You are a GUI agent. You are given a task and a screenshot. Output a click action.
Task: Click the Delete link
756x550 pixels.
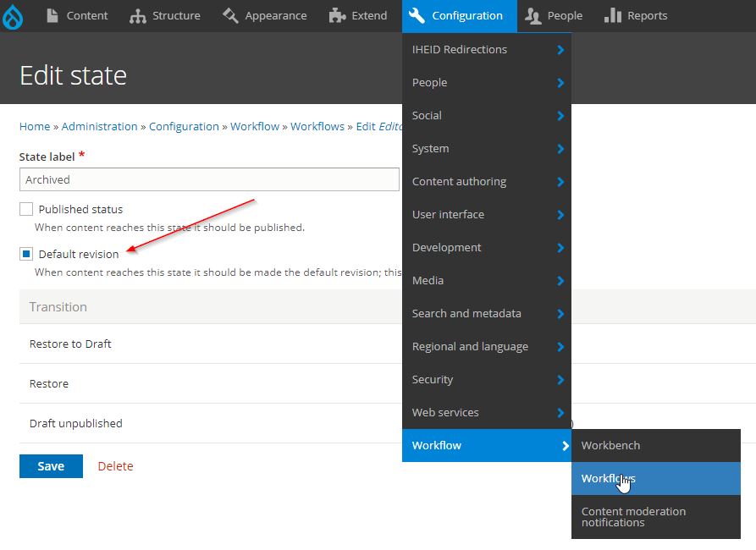pos(115,466)
